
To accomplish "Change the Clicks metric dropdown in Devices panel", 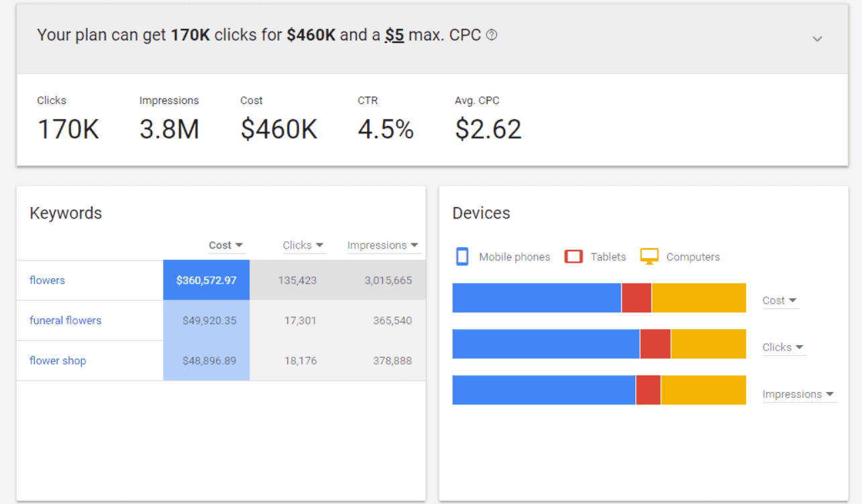I will tap(783, 347).
